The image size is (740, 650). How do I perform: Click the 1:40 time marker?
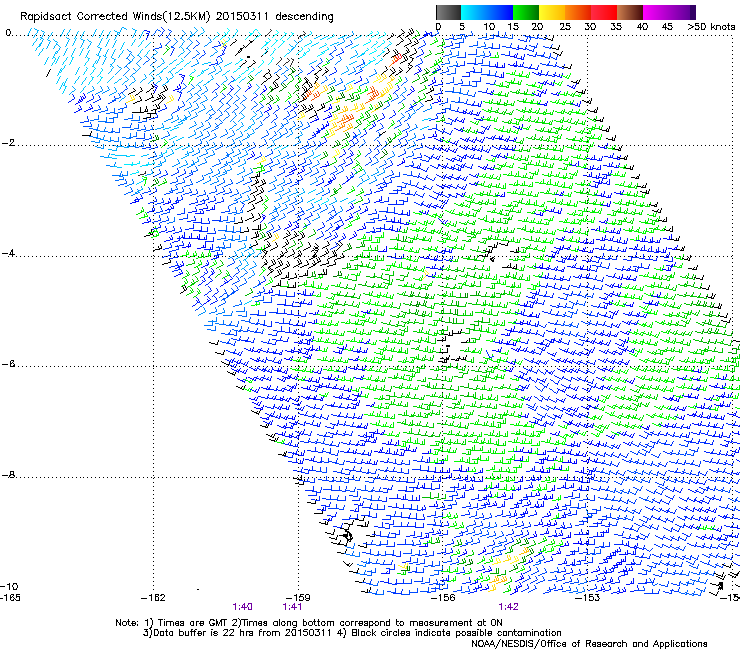[242, 607]
